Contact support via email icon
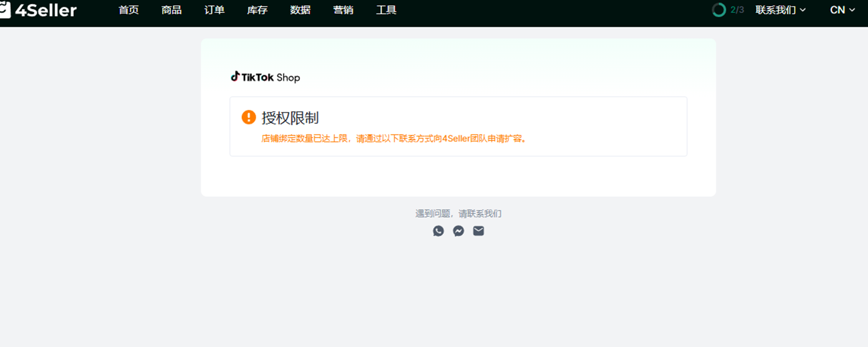The width and height of the screenshot is (868, 347). [478, 231]
